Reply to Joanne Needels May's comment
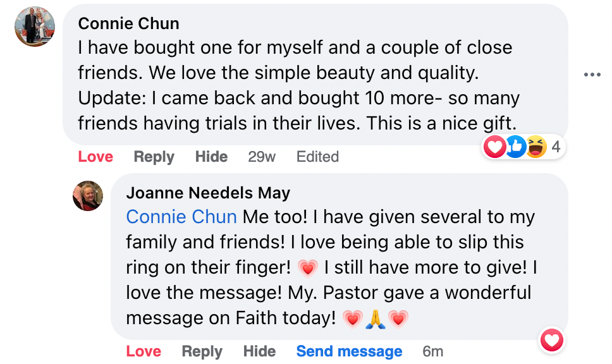 (x=202, y=351)
